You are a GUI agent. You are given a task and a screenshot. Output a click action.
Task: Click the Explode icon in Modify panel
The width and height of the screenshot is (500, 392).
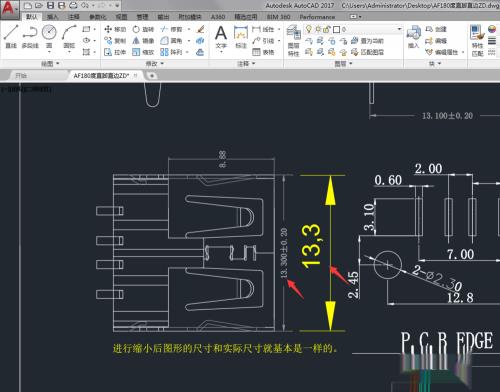pyautogui.click(x=200, y=41)
